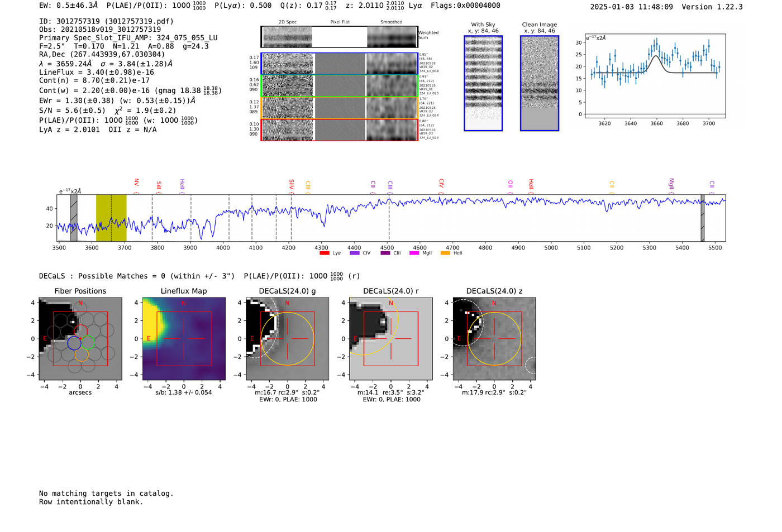Click the arcsecs axis label under Fiber Positions
The image size is (782, 532).
pyautogui.click(x=80, y=392)
